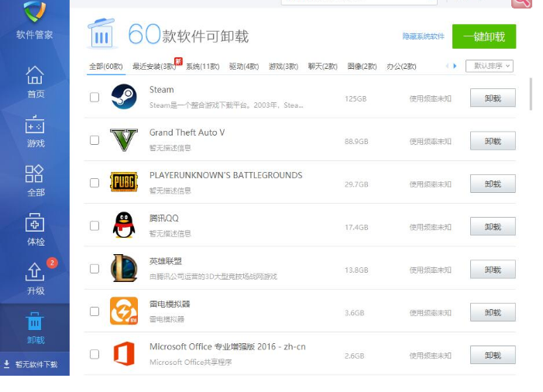543x392 pixels.
Task: Click the Microsoft Office 专业增强版 2016 title
Action: point(228,346)
